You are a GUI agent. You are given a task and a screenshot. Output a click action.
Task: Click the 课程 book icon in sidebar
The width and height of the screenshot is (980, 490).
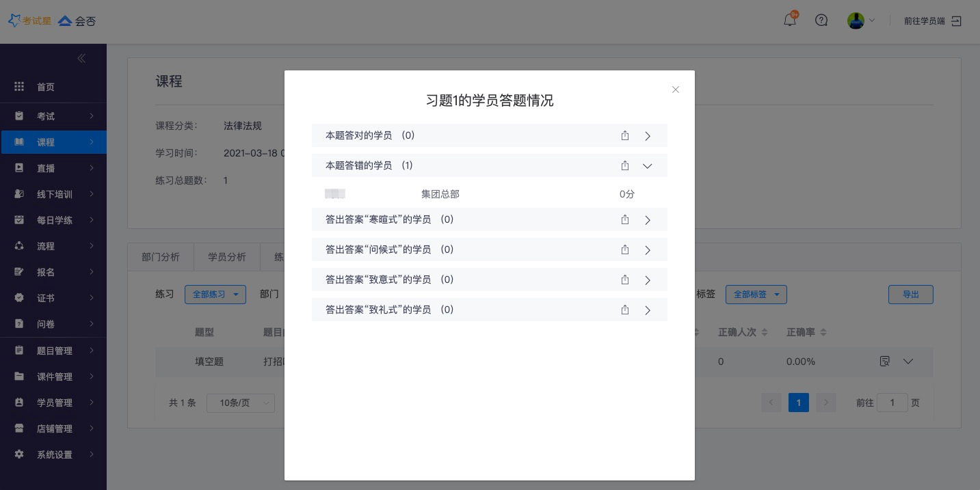(19, 142)
